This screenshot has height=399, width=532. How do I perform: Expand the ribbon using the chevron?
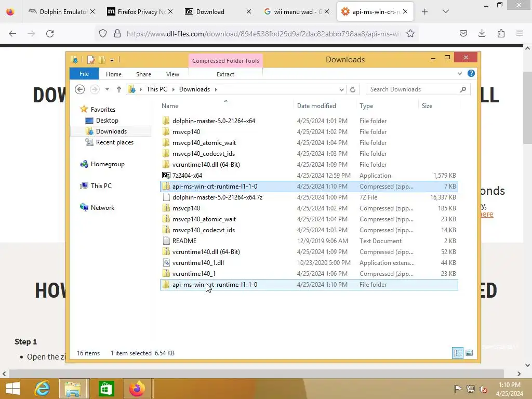pos(459,74)
